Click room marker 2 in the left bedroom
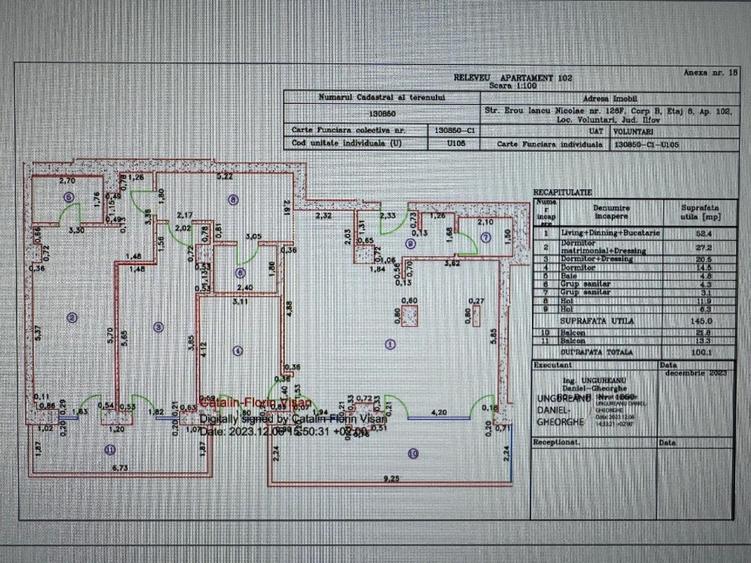 [71, 318]
